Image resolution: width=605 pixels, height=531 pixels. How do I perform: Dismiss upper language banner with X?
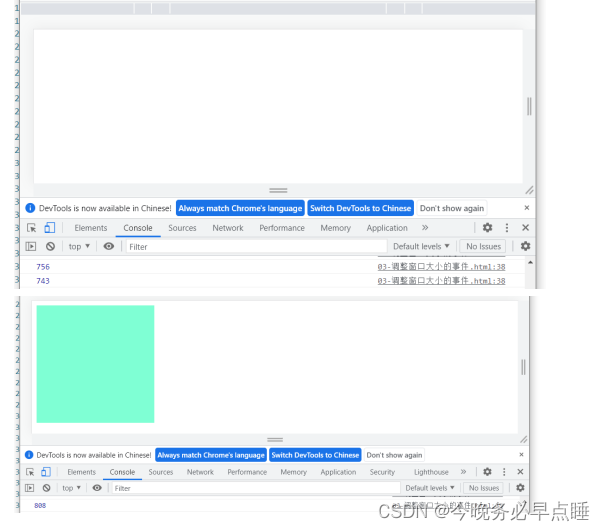tap(527, 208)
